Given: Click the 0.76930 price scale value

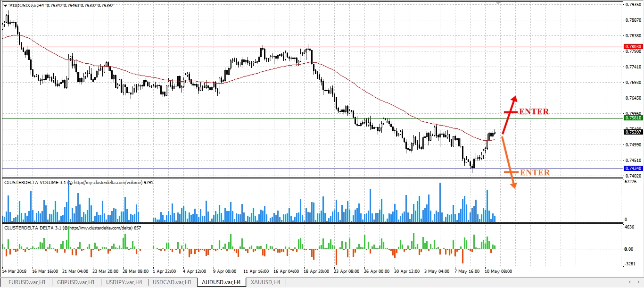Looking at the screenshot, I should [633, 83].
